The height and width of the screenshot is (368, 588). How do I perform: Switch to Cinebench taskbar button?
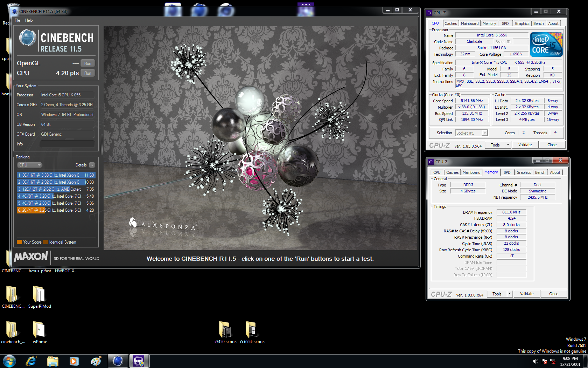pos(118,361)
